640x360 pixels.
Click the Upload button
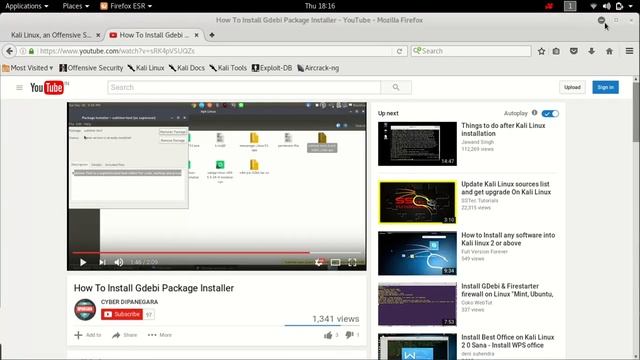(x=572, y=87)
